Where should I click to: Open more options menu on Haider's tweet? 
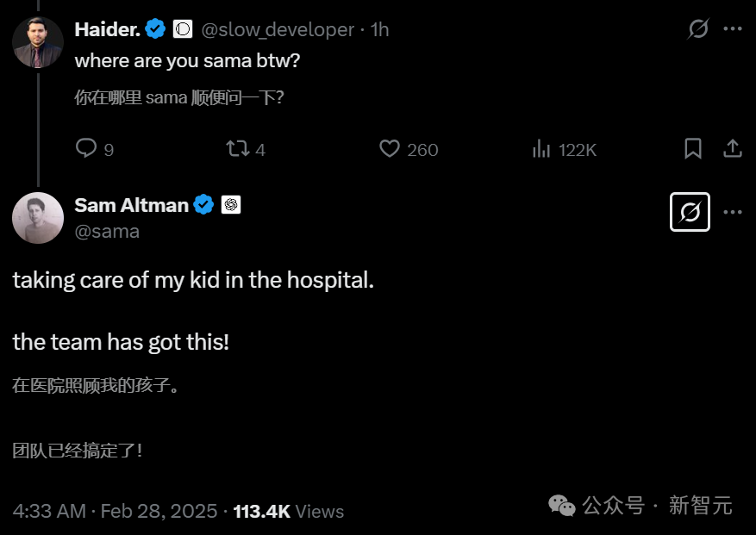tap(733, 29)
